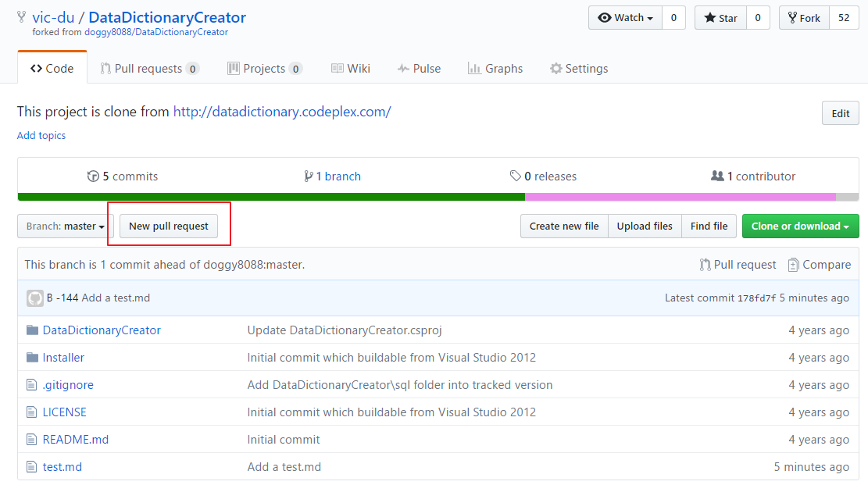868x485 pixels.
Task: Open the Settings tab
Action: pos(579,68)
